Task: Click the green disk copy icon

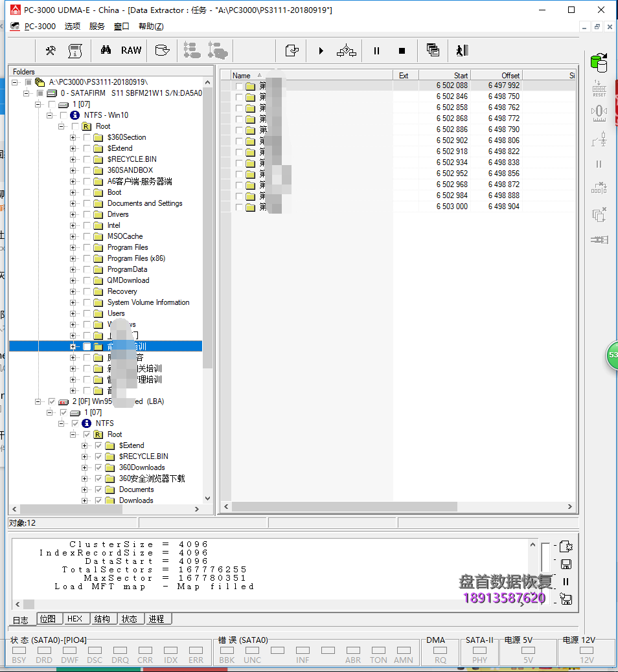Action: [599, 63]
